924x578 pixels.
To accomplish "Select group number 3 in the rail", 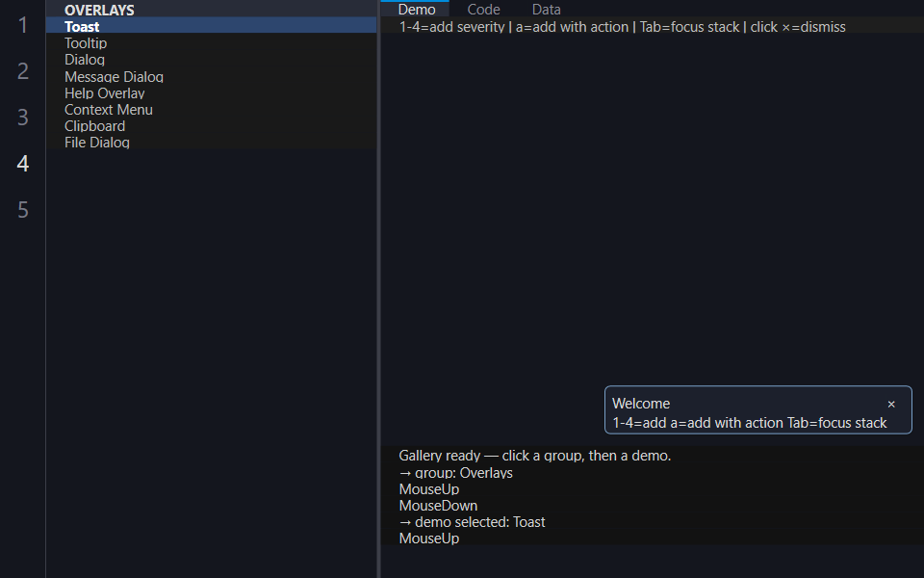I will (23, 118).
